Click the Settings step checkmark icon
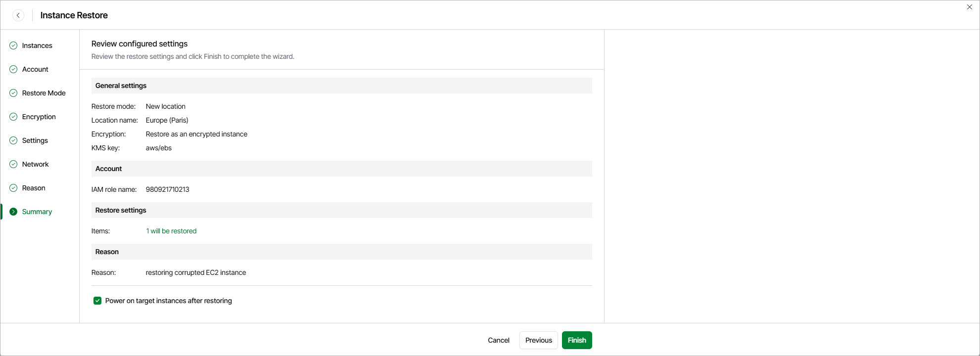Viewport: 980px width, 356px height. 13,140
